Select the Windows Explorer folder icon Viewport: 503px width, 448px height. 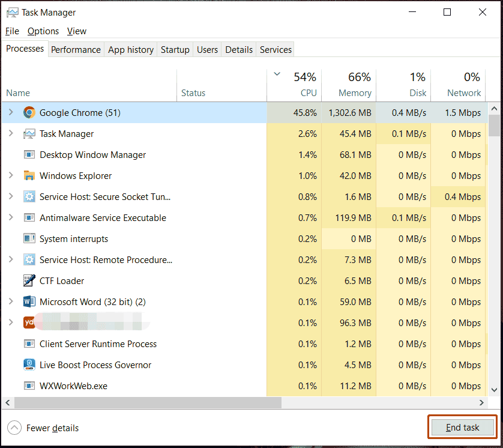(29, 175)
